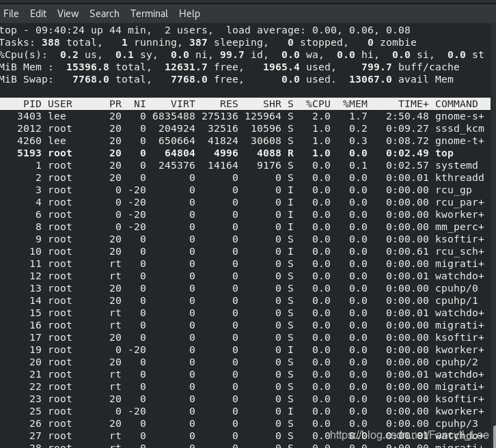Click the VIRT value 6835488
Image resolution: width=496 pixels, height=448 pixels.
[x=174, y=116]
